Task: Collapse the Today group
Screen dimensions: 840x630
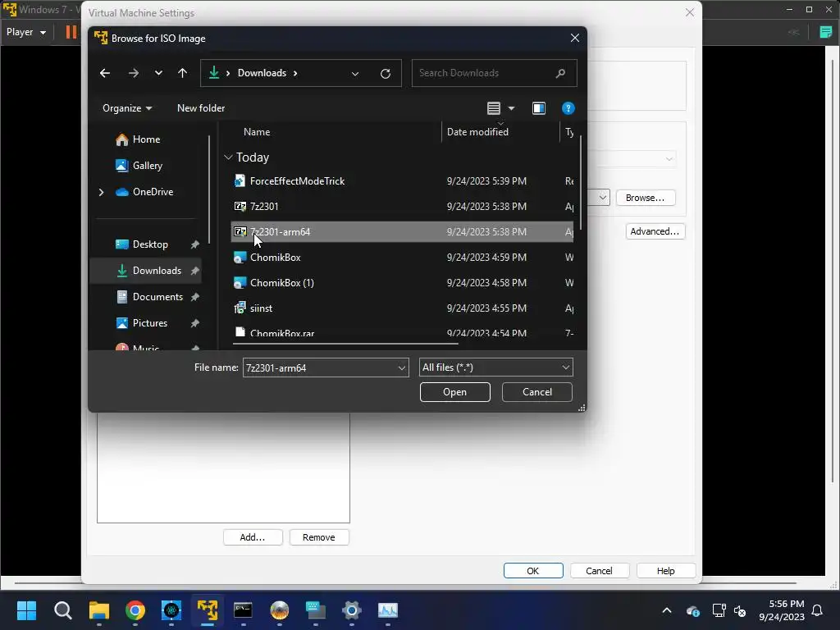Action: [x=228, y=157]
